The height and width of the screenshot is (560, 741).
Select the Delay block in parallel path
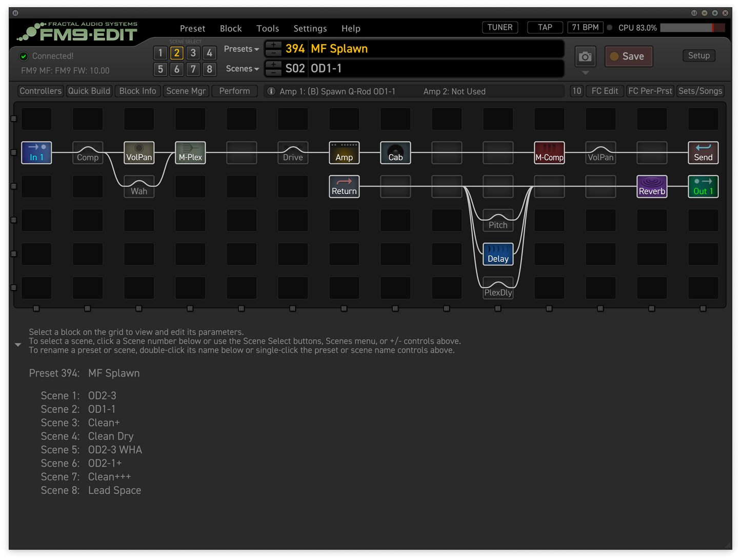(x=498, y=254)
